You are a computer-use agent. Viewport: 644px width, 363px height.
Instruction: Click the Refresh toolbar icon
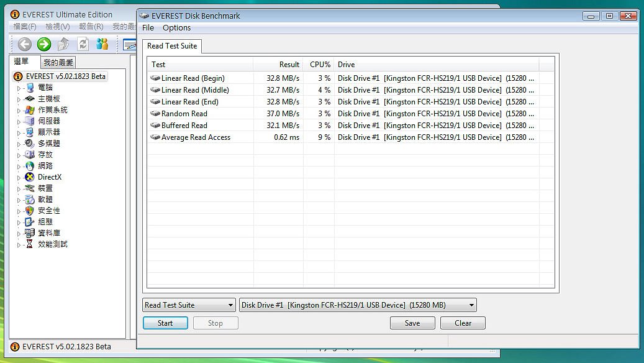(83, 44)
